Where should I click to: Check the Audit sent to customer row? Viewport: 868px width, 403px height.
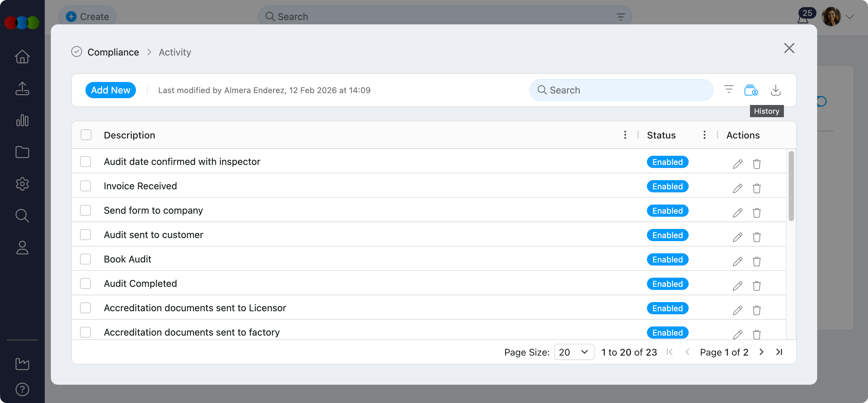click(85, 235)
